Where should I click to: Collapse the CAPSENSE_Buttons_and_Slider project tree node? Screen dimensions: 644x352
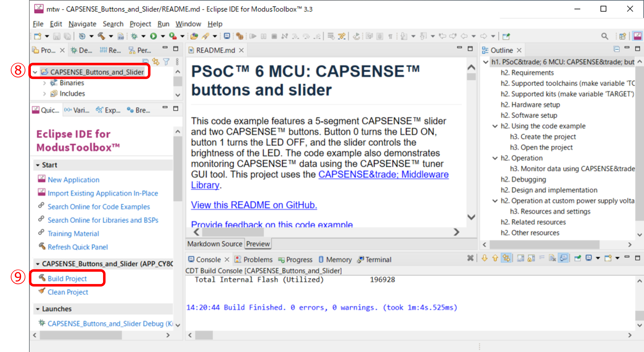tap(35, 72)
